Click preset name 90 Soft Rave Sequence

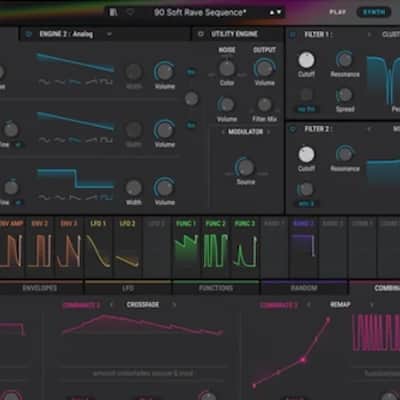click(x=200, y=13)
